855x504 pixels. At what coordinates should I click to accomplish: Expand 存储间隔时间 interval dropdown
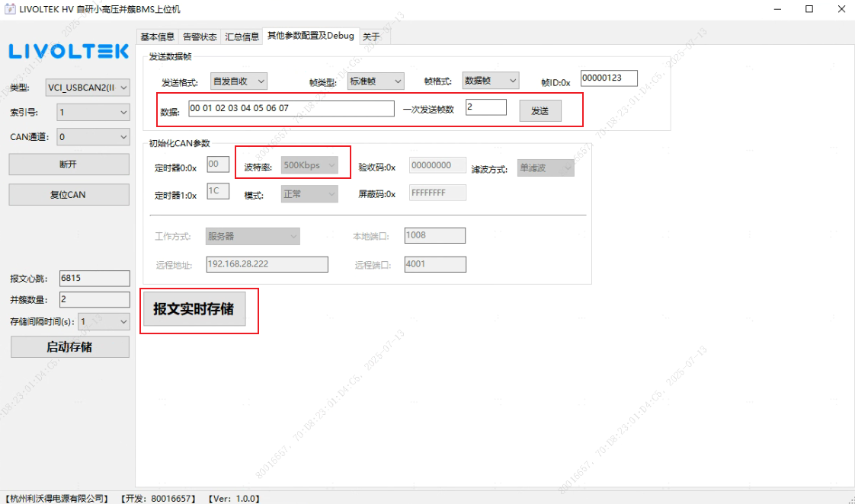click(104, 322)
